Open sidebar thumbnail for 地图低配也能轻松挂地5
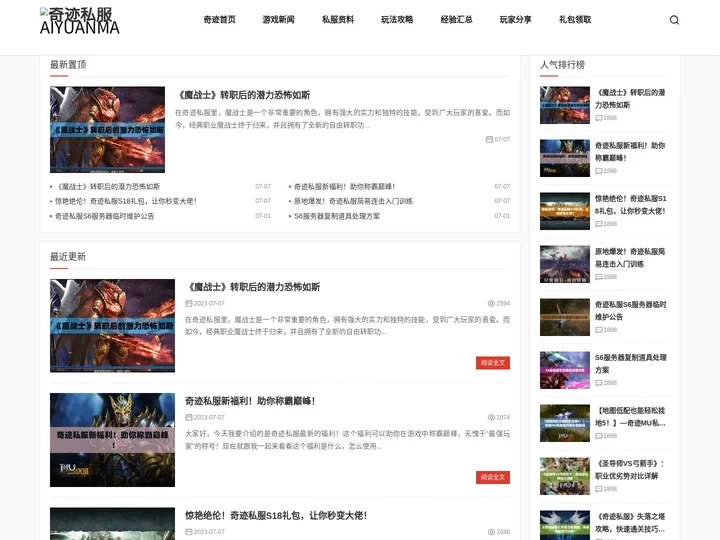The height and width of the screenshot is (540, 720). [565, 423]
